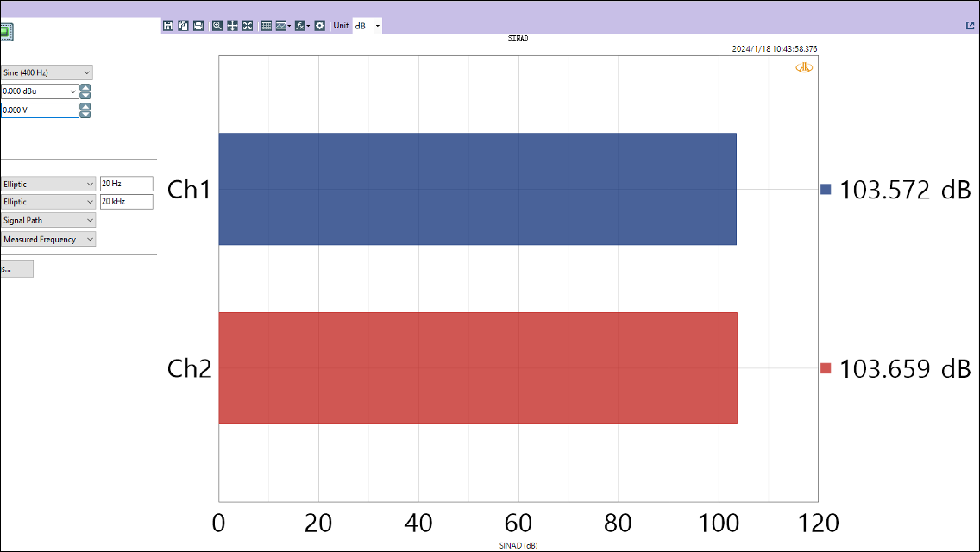
Task: Toggle the green generator on/off button
Action: 6,33
